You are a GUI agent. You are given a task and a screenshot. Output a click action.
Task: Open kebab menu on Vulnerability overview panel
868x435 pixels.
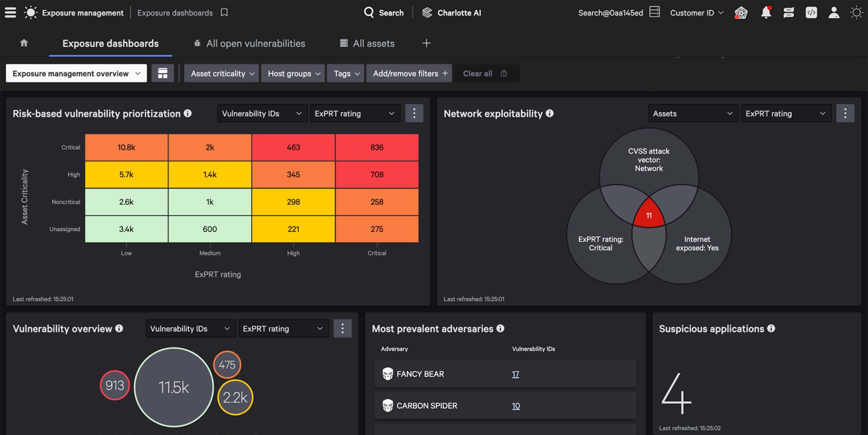(x=342, y=328)
